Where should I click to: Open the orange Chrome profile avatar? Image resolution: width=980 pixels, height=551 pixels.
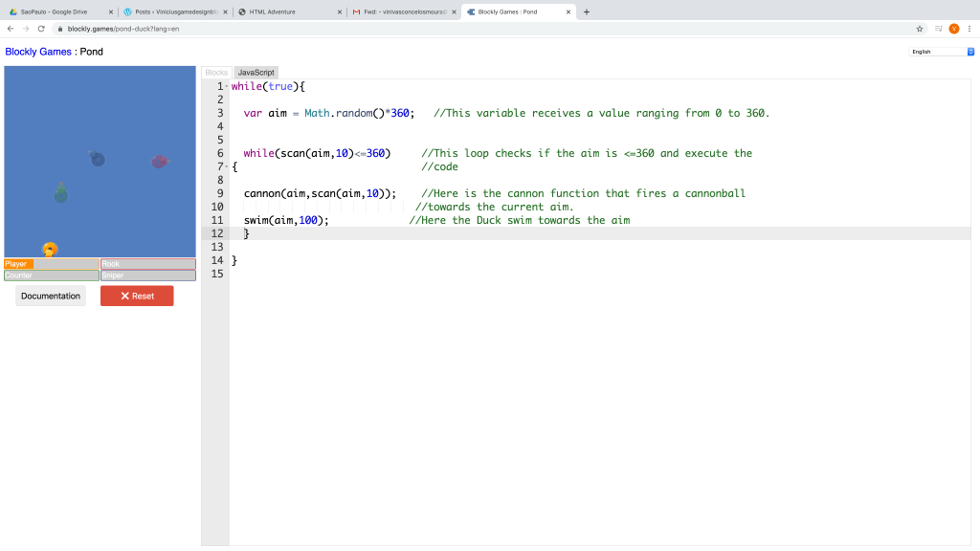[x=953, y=29]
